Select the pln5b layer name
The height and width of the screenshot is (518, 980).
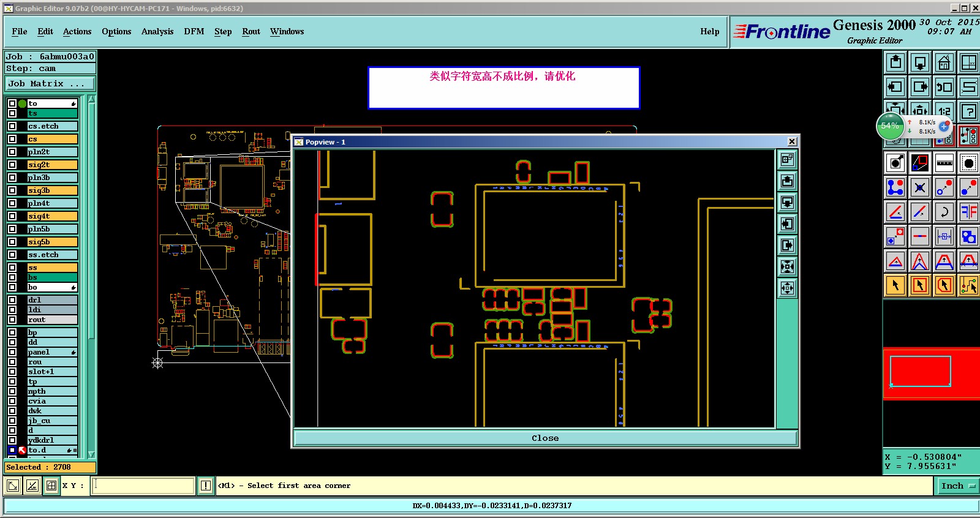(x=52, y=229)
